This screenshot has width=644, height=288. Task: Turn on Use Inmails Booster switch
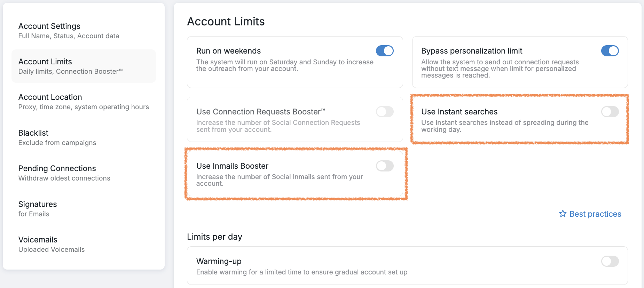(x=385, y=166)
